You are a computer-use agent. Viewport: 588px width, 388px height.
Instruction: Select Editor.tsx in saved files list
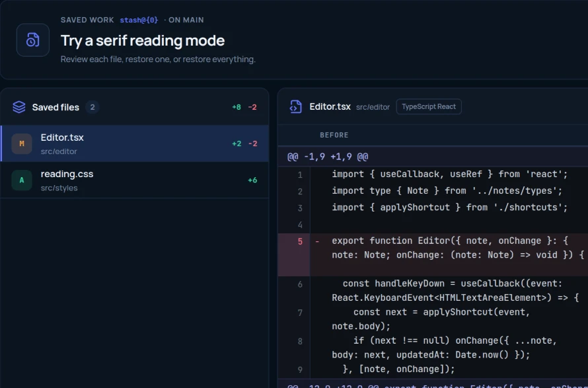tap(135, 143)
